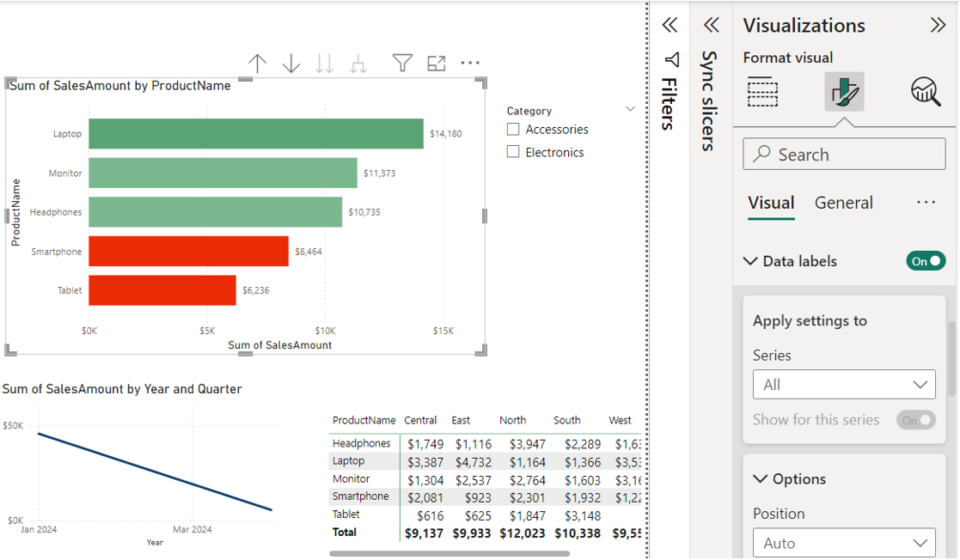
Task: Turn off the Data labels toggle
Action: pos(926,260)
